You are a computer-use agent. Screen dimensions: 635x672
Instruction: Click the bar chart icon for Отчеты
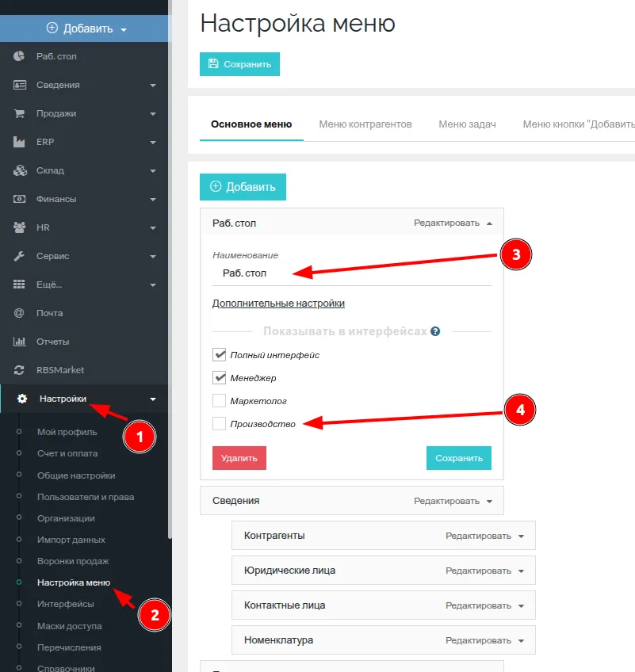coord(20,342)
